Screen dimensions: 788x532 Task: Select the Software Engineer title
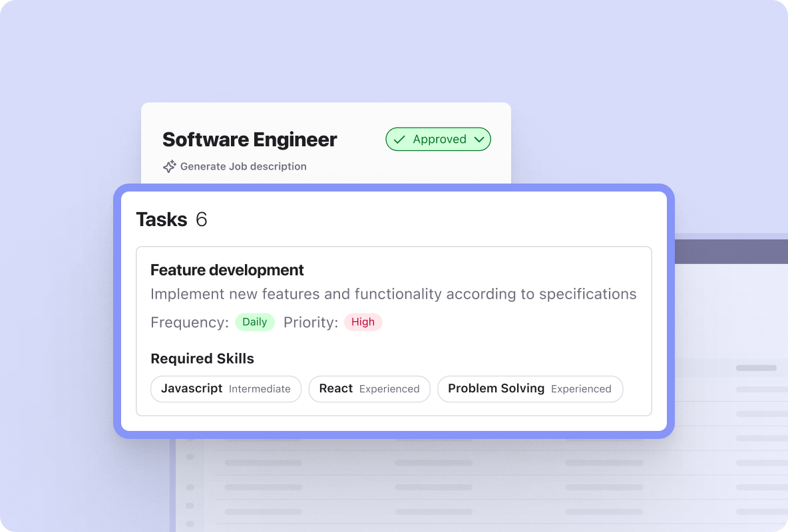(250, 140)
